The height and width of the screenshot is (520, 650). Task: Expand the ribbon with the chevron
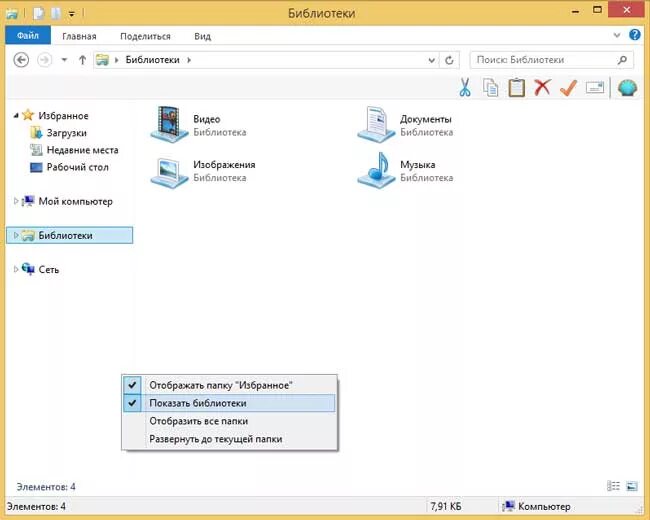pyautogui.click(x=617, y=35)
